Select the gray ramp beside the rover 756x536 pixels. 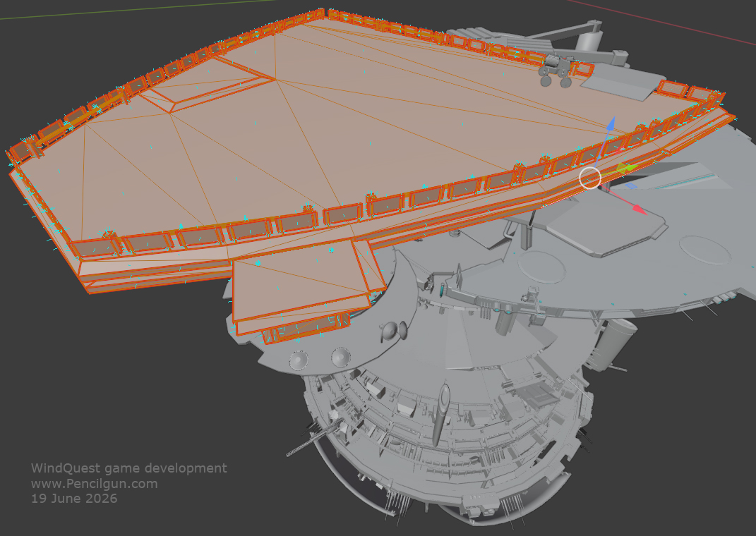622,82
